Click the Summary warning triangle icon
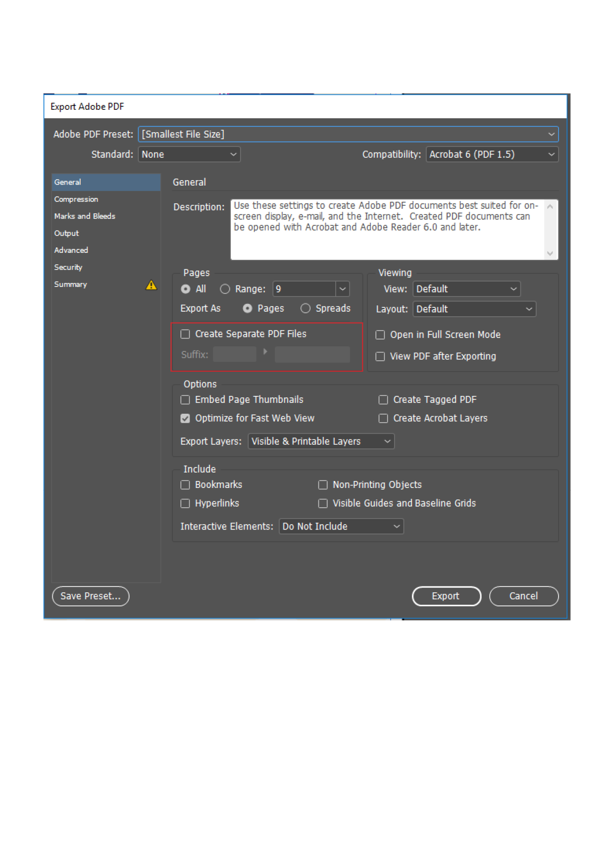Image resolution: width=614 pixels, height=868 pixels. [x=151, y=285]
